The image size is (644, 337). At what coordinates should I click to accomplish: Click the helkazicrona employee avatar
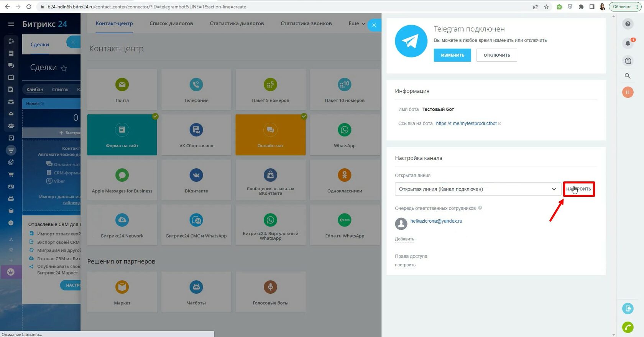[401, 224]
